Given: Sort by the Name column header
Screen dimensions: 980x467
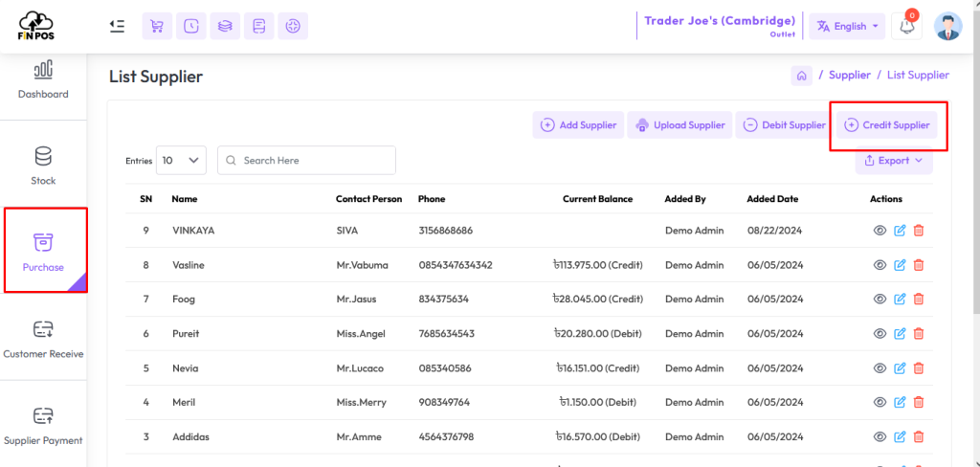Looking at the screenshot, I should 185,199.
